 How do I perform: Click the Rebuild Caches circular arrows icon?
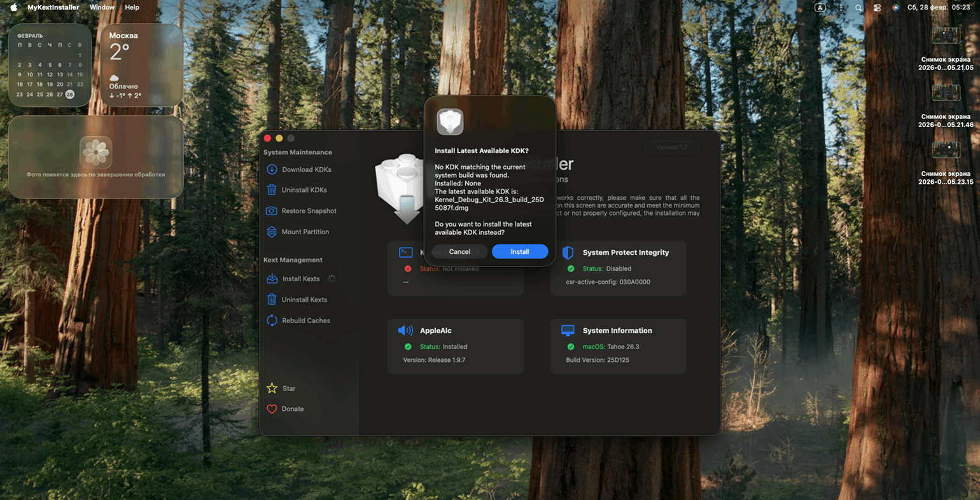tap(272, 321)
